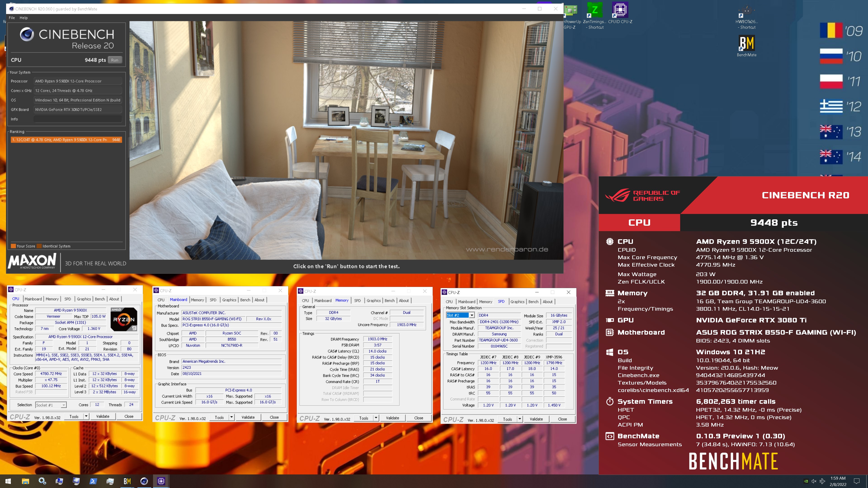Click the Max TDP value 105.0 W

pyautogui.click(x=98, y=316)
